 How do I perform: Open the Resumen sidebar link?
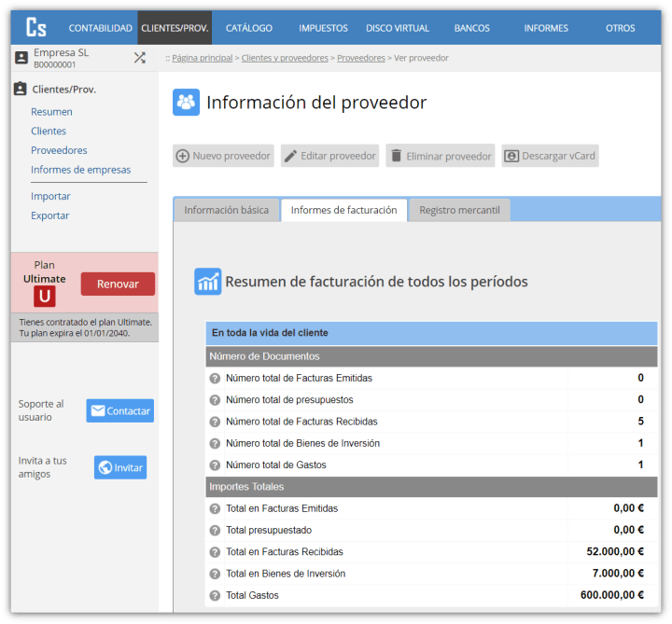coord(51,112)
